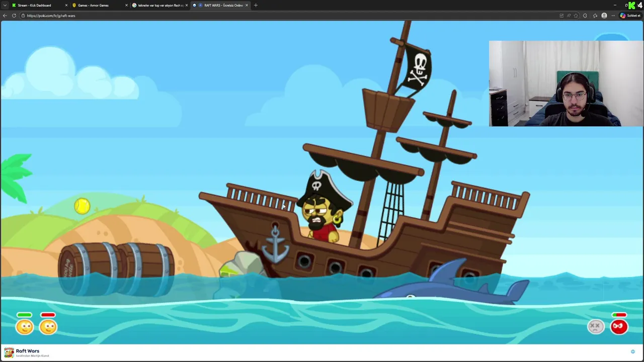Click the second yellow smiley player icon
This screenshot has width=644, height=362.
48,327
